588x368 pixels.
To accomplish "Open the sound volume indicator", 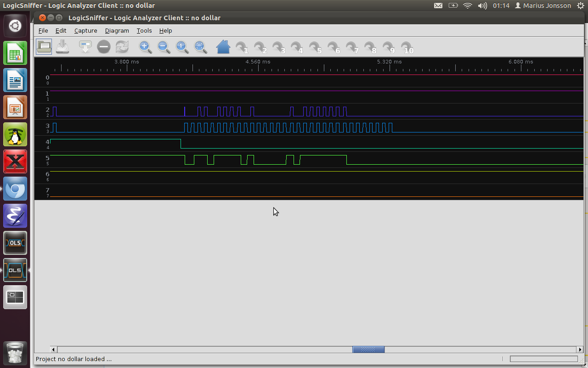I will pyautogui.click(x=482, y=6).
